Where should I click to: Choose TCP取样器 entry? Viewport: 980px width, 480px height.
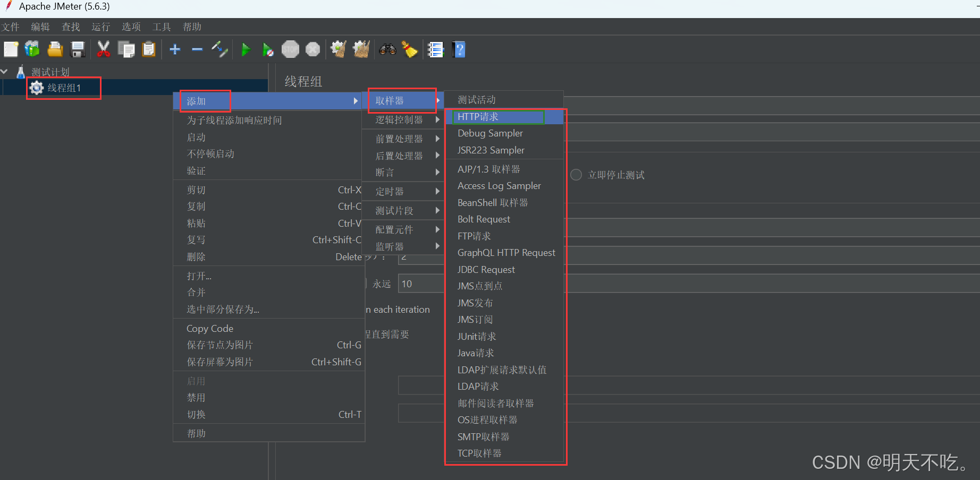(504, 453)
